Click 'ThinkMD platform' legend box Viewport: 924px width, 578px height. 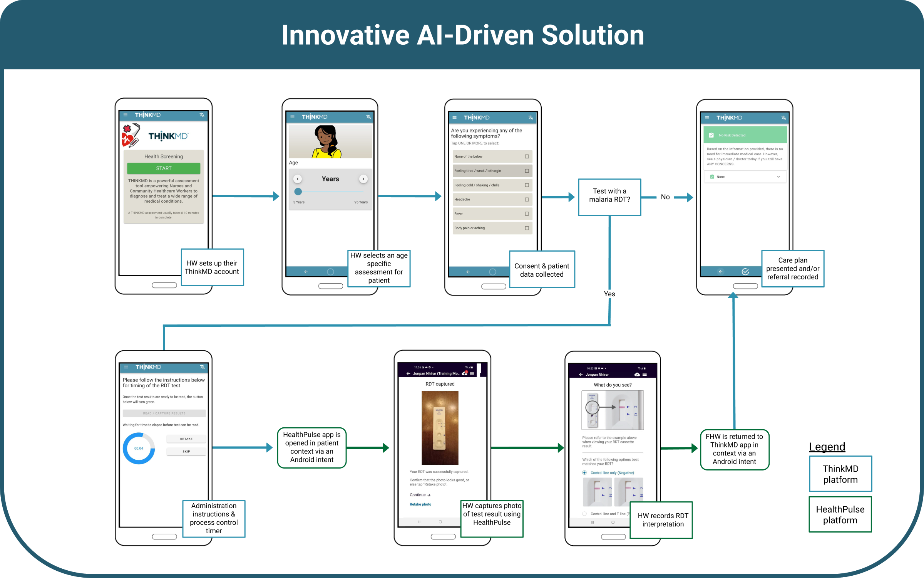pos(840,474)
